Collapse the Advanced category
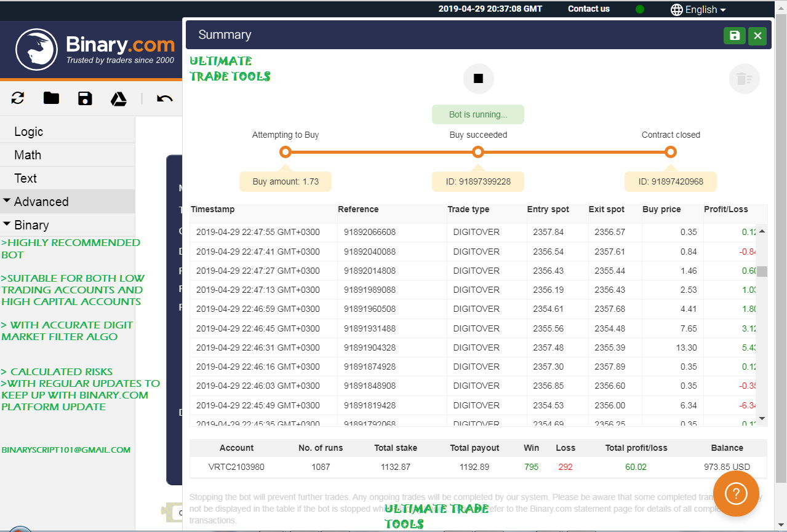787x532 pixels. [x=67, y=202]
